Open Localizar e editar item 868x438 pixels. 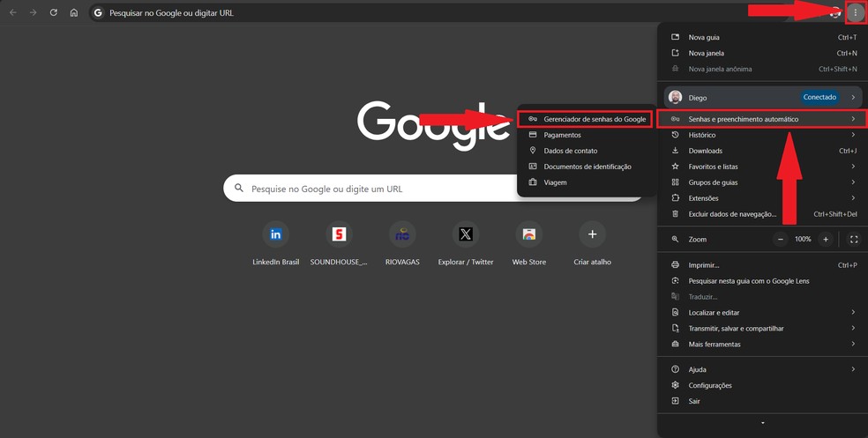(763, 313)
